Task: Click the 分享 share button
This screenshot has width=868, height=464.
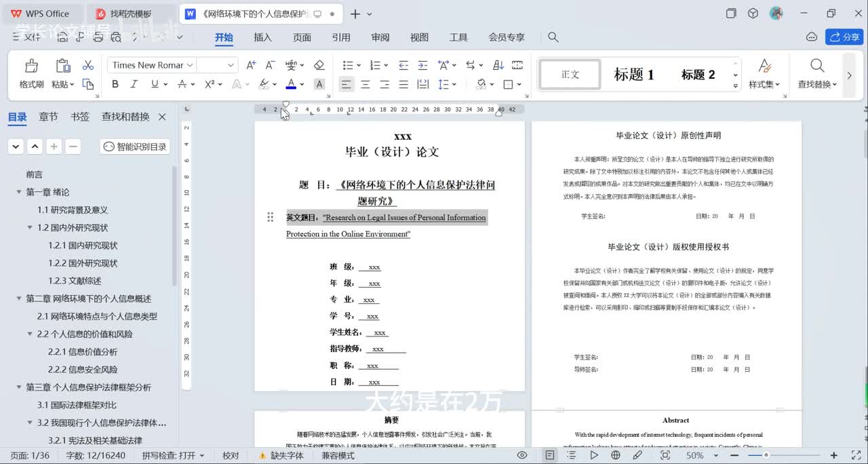Action: pyautogui.click(x=844, y=37)
